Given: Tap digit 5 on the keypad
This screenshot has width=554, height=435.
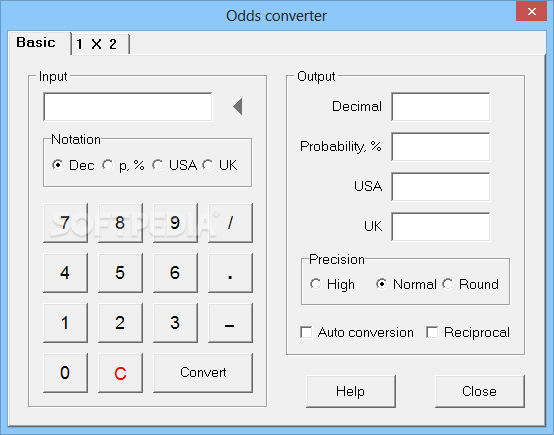Looking at the screenshot, I should (x=120, y=272).
